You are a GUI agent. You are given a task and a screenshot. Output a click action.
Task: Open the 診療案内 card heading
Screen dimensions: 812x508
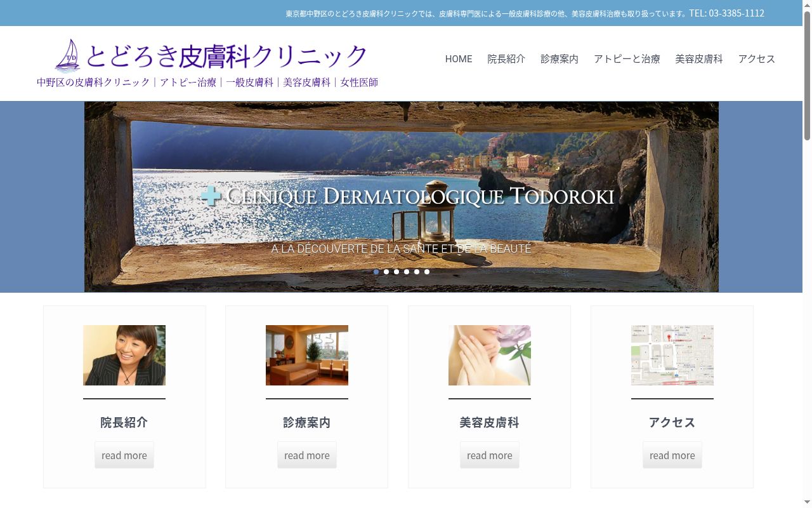coord(307,422)
